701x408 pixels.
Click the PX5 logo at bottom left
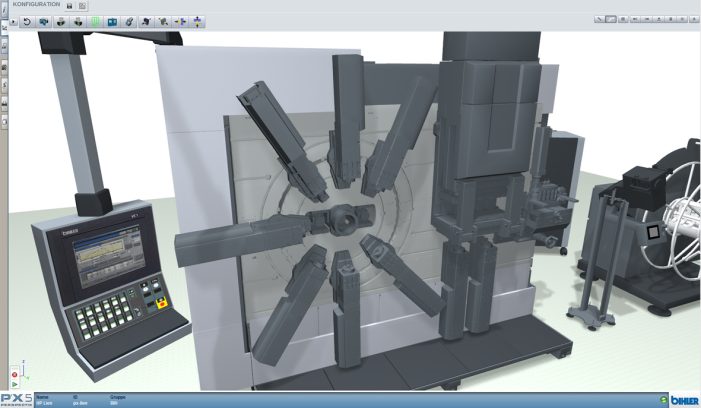pos(17,399)
